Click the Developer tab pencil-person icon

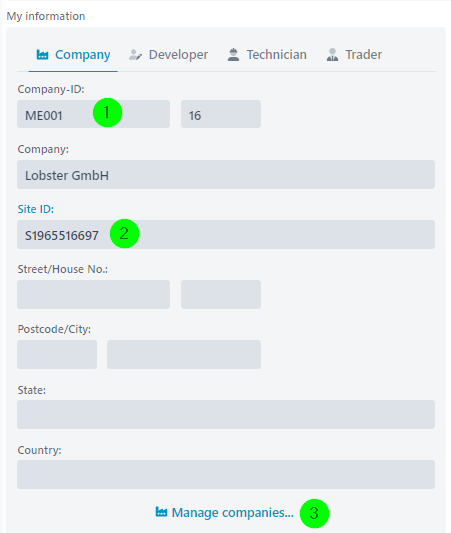pyautogui.click(x=135, y=55)
